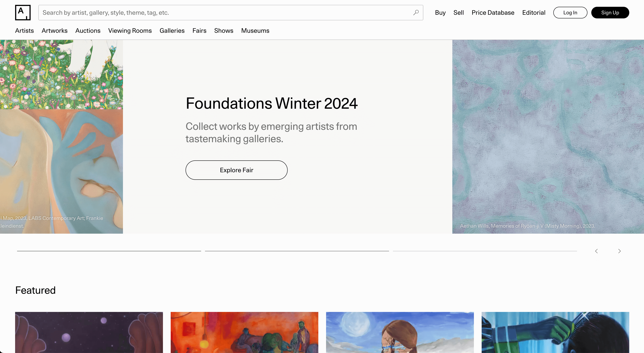The height and width of the screenshot is (353, 644).
Task: Open the Shows page
Action: (224, 30)
